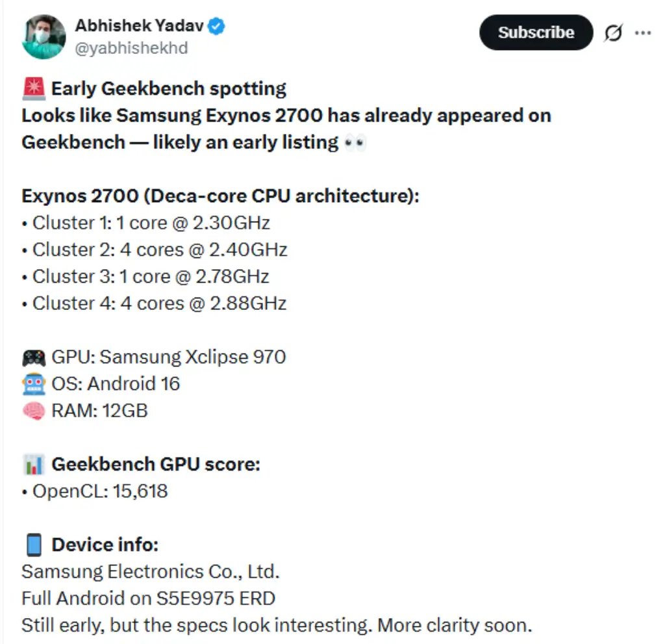Click the blue verified badge
Image resolution: width=665 pixels, height=644 pixels.
[217, 27]
